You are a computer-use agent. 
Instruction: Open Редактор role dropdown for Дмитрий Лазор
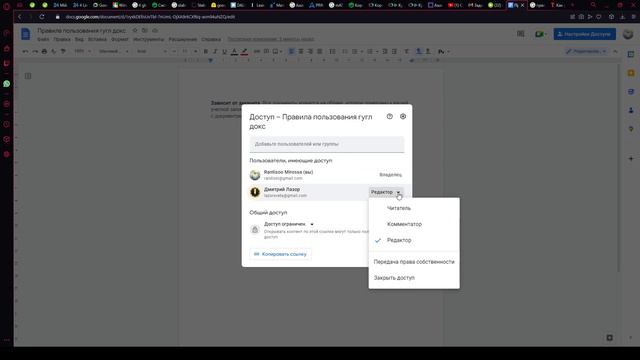(386, 192)
